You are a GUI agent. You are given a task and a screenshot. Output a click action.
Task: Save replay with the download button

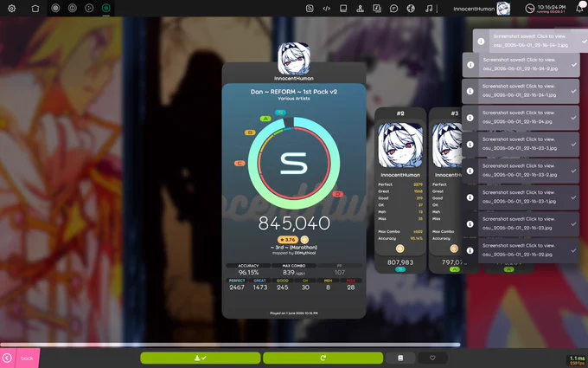click(201, 358)
